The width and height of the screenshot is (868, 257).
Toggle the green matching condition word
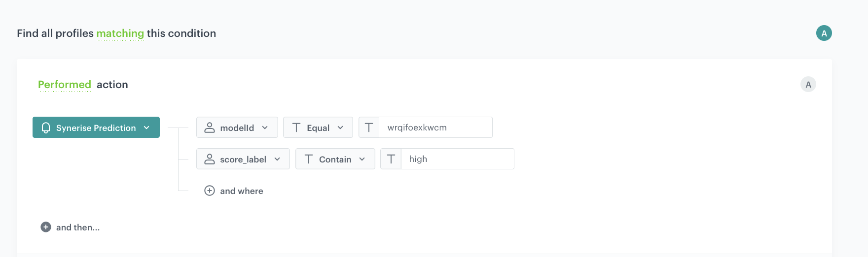120,33
